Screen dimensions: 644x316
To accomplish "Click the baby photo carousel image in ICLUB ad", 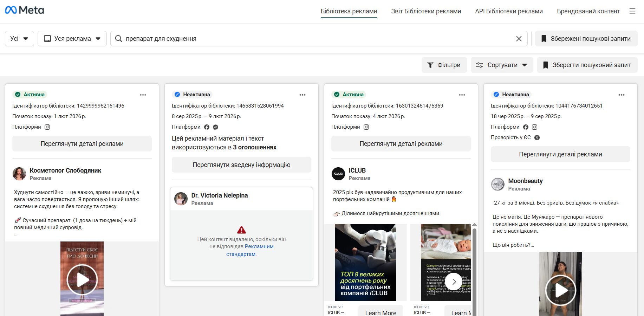I will click(446, 262).
